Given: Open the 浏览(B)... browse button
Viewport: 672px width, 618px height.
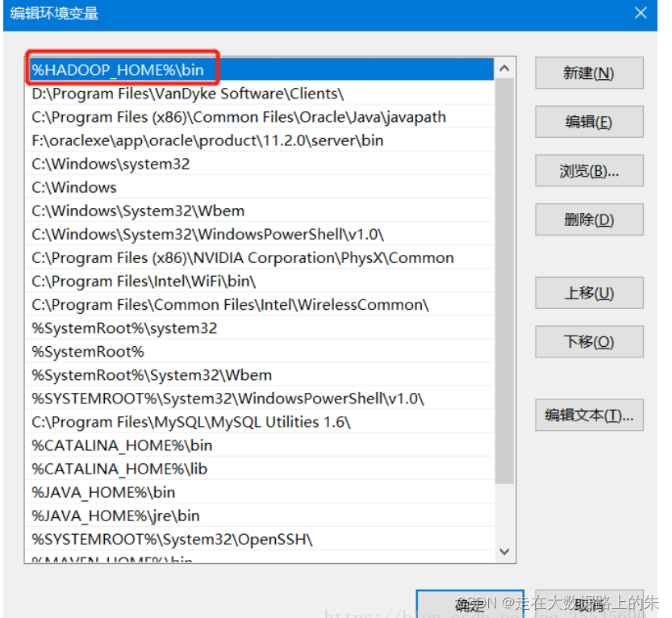Looking at the screenshot, I should point(588,170).
